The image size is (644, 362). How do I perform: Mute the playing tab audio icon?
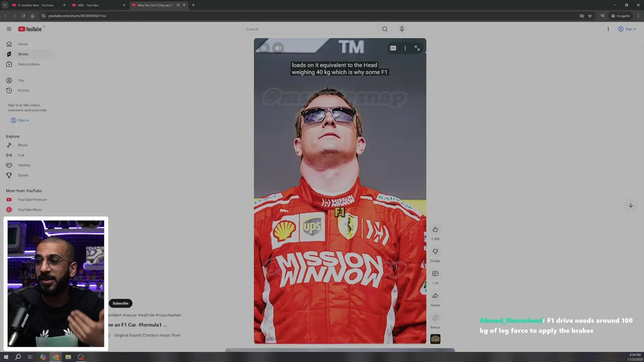178,5
